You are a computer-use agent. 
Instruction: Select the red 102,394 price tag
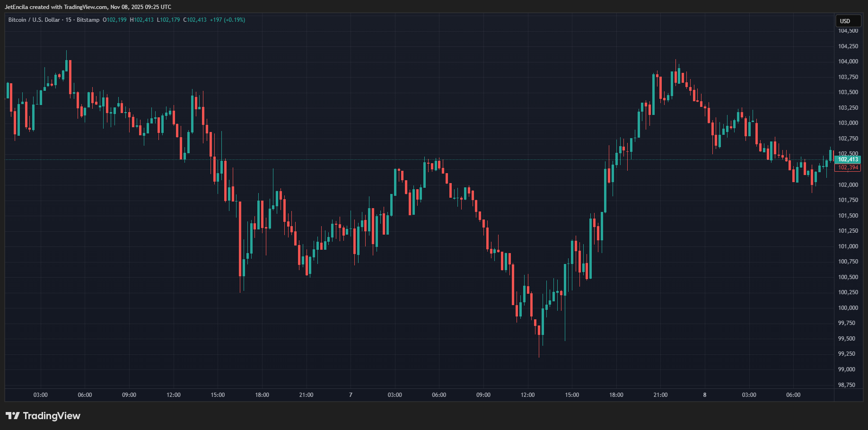click(848, 167)
